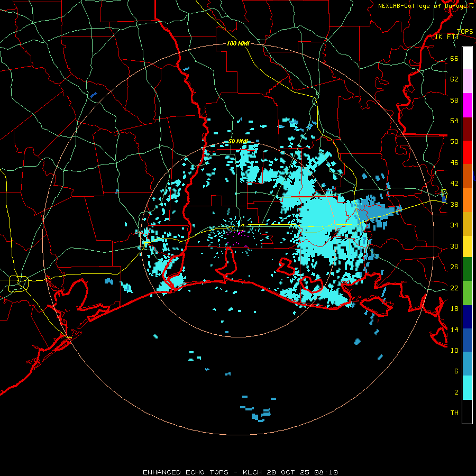Click the legend value 18
Image resolution: width=476 pixels, height=476 pixels.
454,309
